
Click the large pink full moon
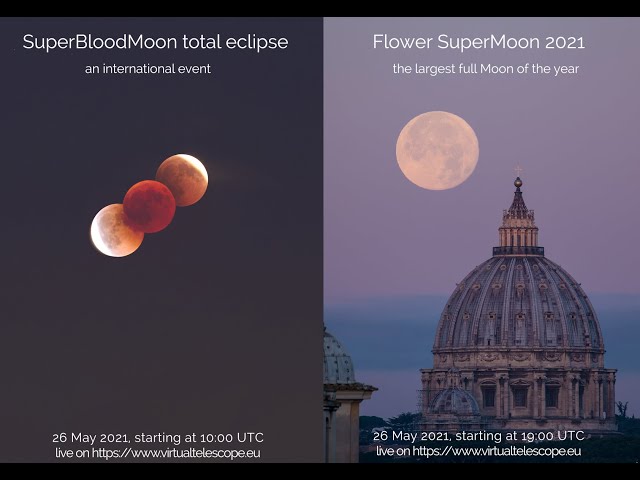437,151
